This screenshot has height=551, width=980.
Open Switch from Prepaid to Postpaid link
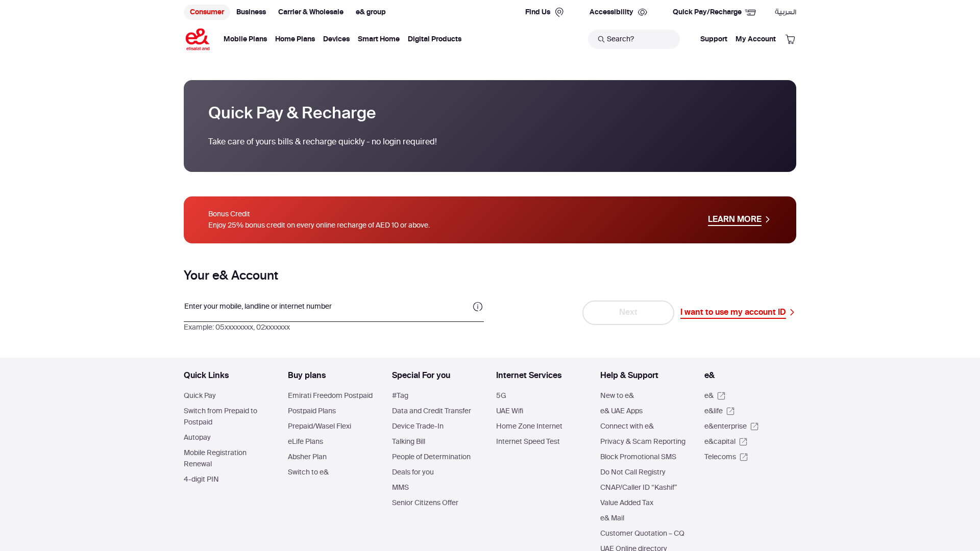click(220, 417)
